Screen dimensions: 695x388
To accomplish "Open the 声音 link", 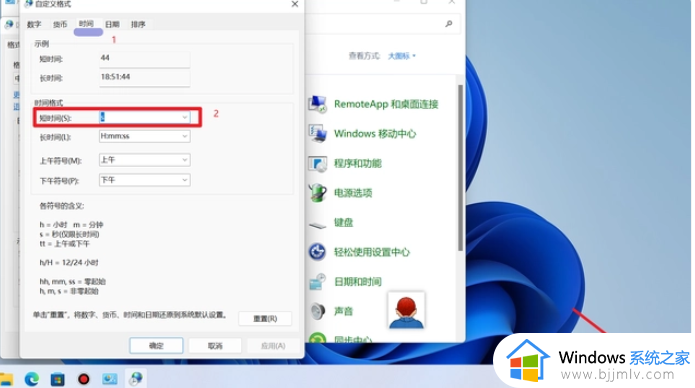I will click(x=344, y=311).
